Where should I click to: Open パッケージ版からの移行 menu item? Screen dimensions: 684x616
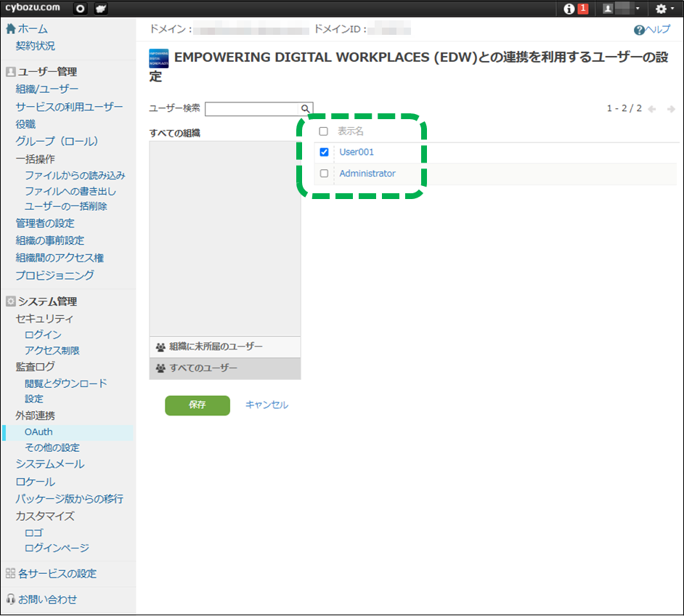click(70, 499)
